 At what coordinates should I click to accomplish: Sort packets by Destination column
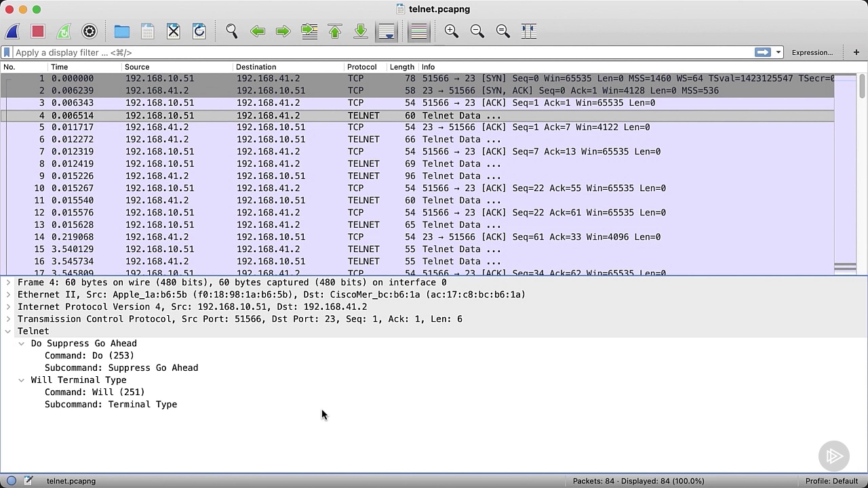pos(288,67)
